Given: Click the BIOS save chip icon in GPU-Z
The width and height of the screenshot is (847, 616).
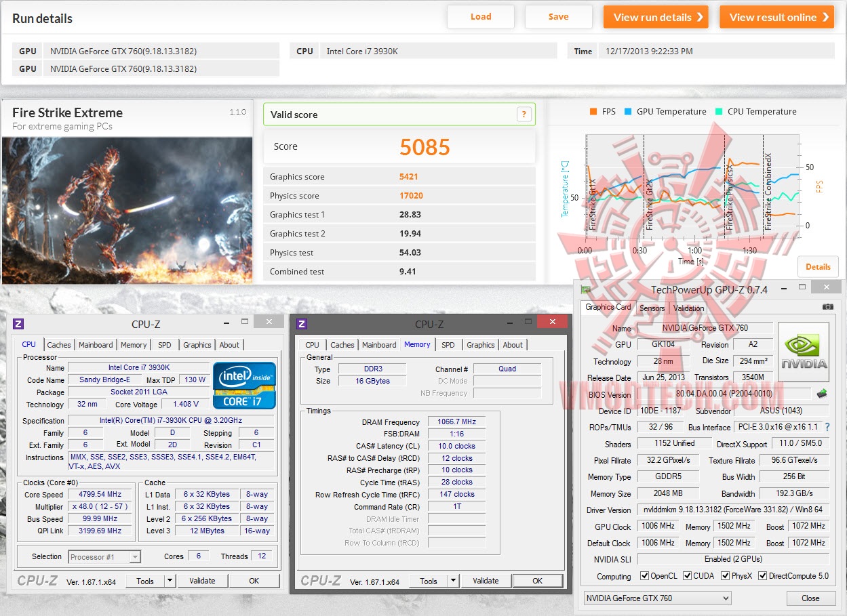Looking at the screenshot, I should point(821,393).
